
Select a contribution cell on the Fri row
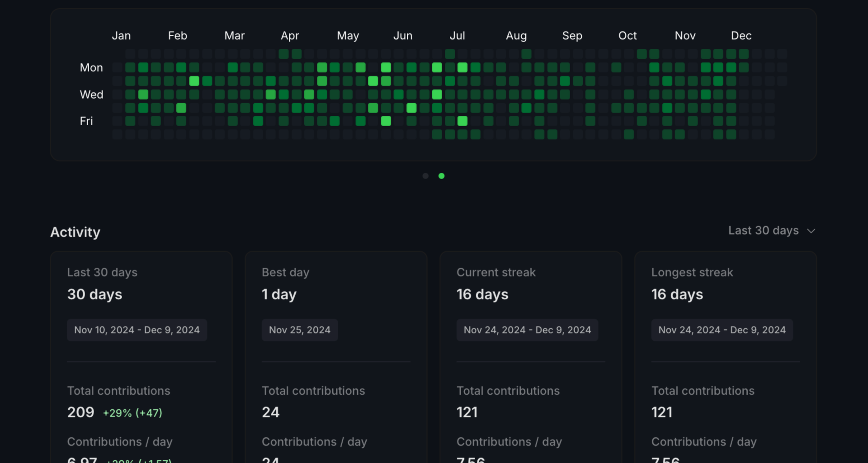(130, 121)
